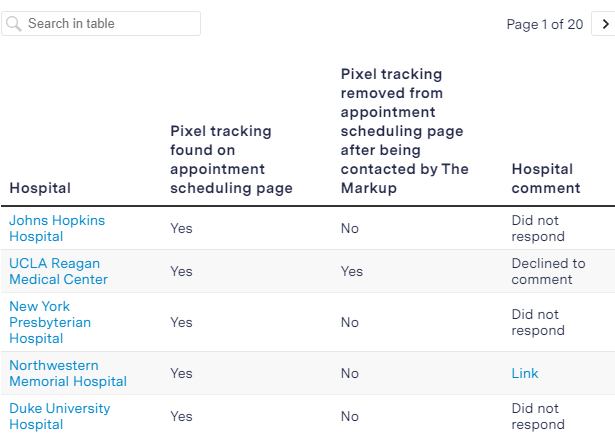Viewport: 615px width, 436px height.
Task: Open Northwestern's comment Link
Action: [525, 373]
